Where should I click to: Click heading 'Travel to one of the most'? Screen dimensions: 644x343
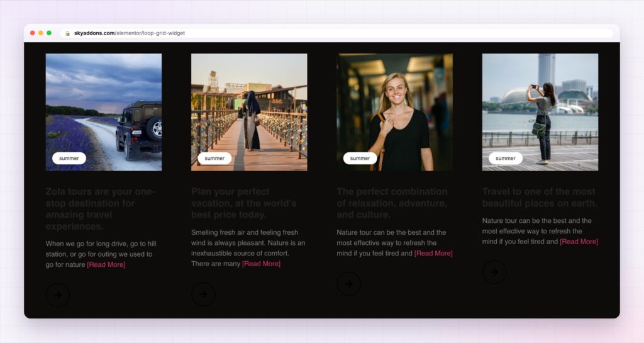540,198
